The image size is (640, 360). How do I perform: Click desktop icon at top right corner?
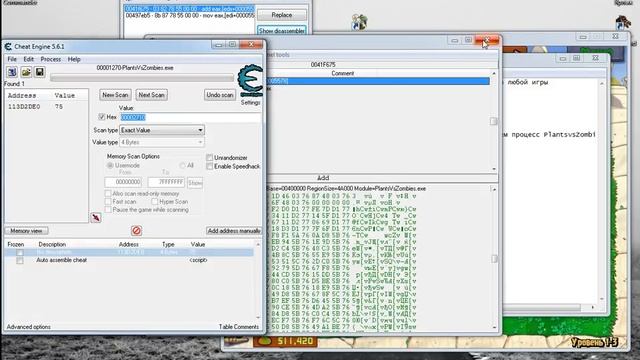[x=623, y=22]
